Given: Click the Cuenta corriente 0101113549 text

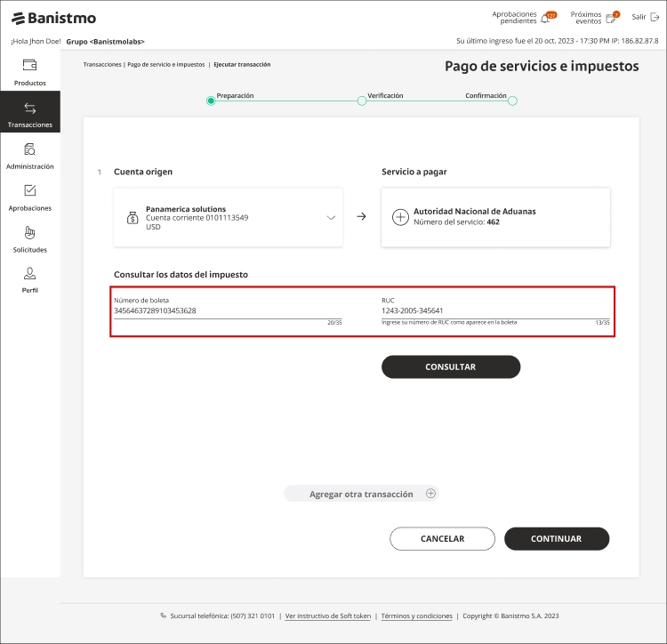Looking at the screenshot, I should tap(197, 218).
